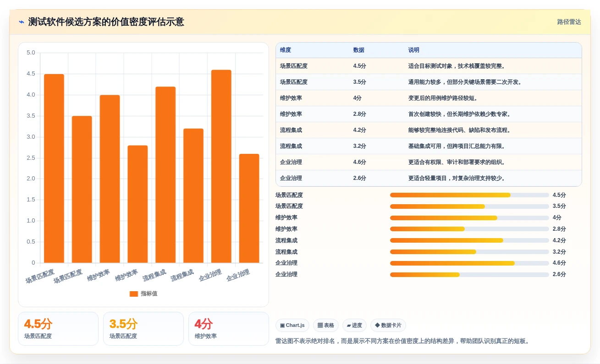Image resolution: width=600 pixels, height=364 pixels.
Task: Click the 路径雷达 badge in the header
Action: coord(569,22)
